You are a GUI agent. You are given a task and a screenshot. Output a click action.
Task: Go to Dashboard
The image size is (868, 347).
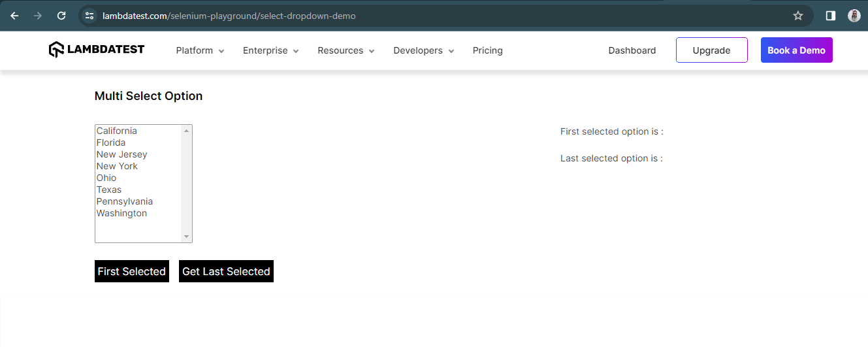(632, 50)
